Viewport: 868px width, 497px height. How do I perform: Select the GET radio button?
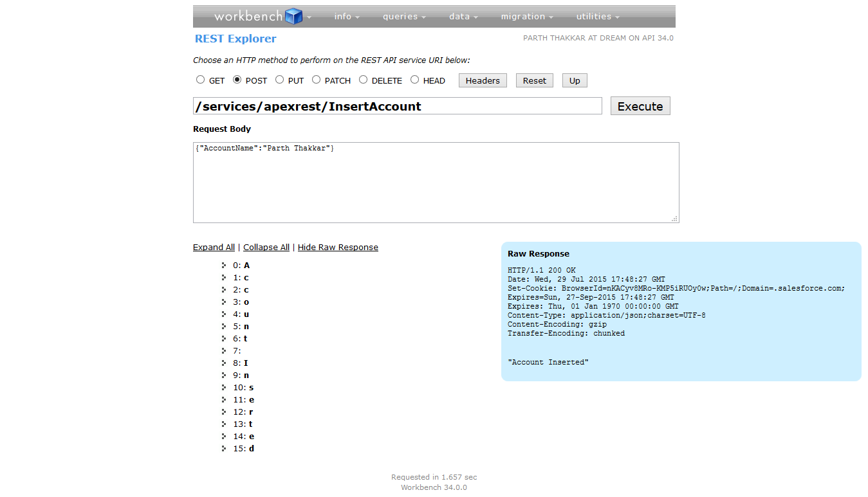[200, 80]
